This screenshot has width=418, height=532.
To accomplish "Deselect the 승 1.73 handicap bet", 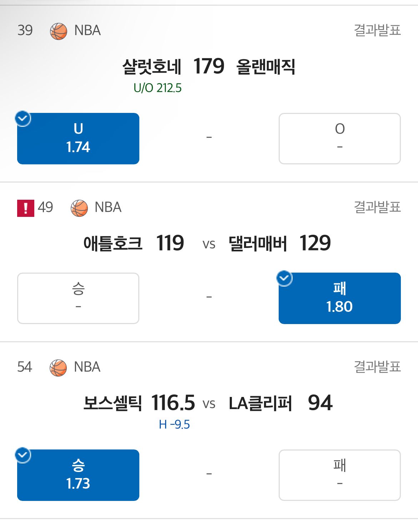I will (78, 475).
